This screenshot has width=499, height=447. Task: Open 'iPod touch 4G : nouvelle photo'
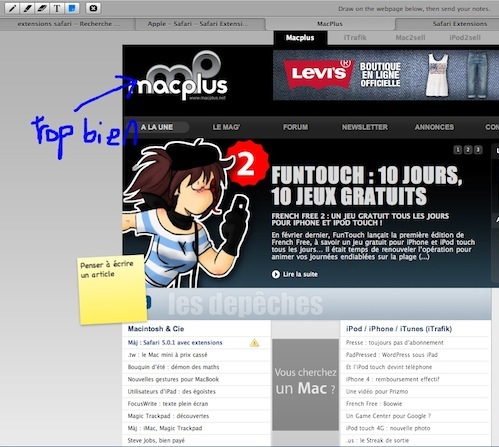click(388, 428)
